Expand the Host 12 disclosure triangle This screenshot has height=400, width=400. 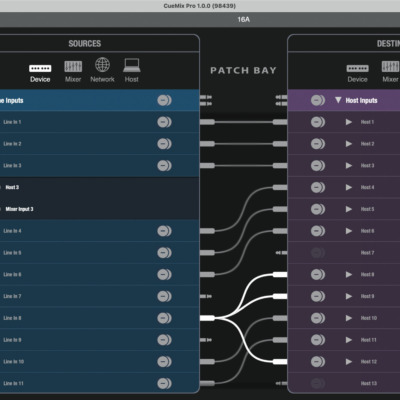349,362
